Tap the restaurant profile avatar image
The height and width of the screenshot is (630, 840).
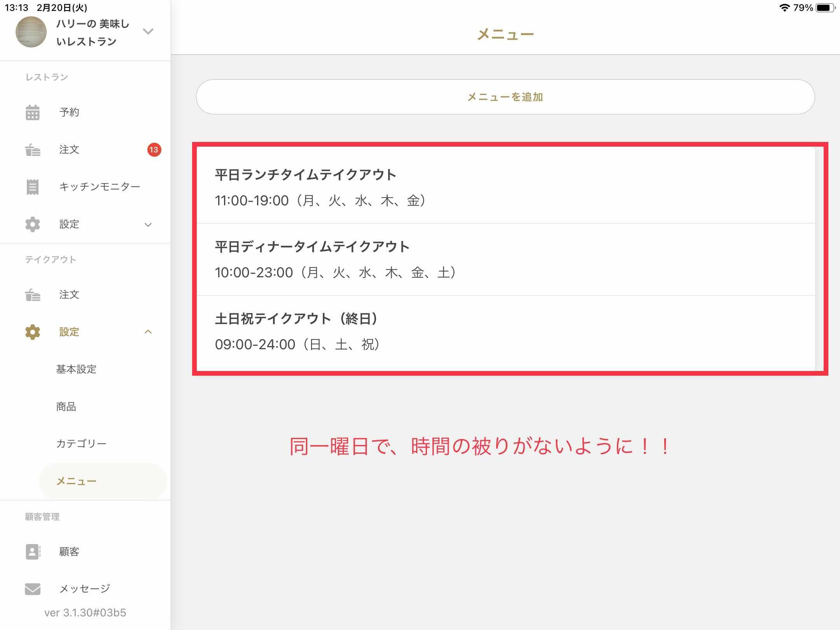tap(31, 32)
